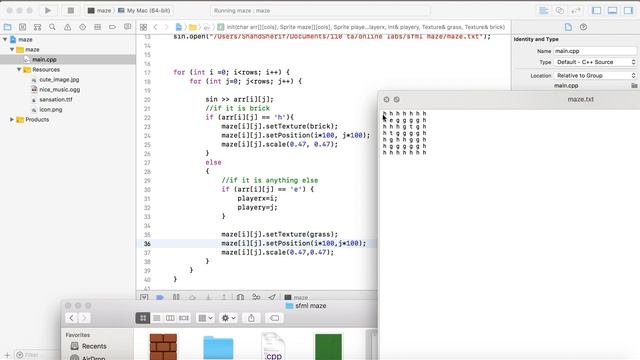Pause program execution in debug bar
Viewport: 640px width, 360px height.
click(176, 298)
